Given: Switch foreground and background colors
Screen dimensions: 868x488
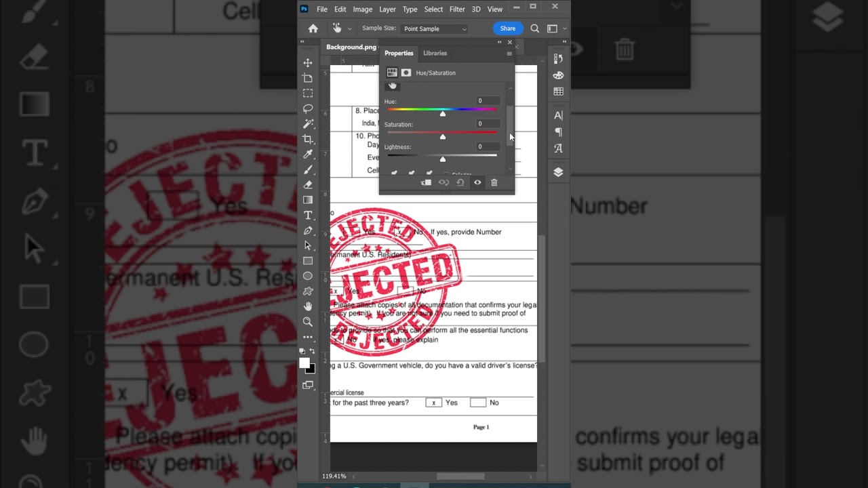Looking at the screenshot, I should pyautogui.click(x=312, y=351).
